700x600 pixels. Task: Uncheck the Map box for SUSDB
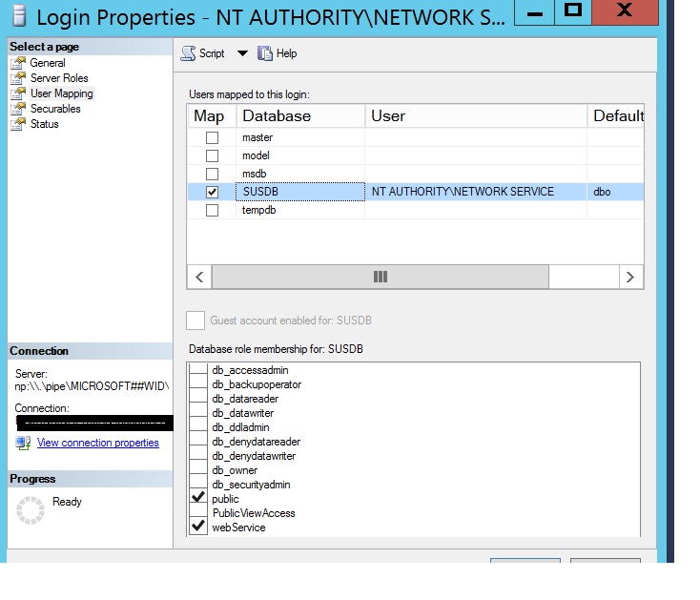(212, 192)
